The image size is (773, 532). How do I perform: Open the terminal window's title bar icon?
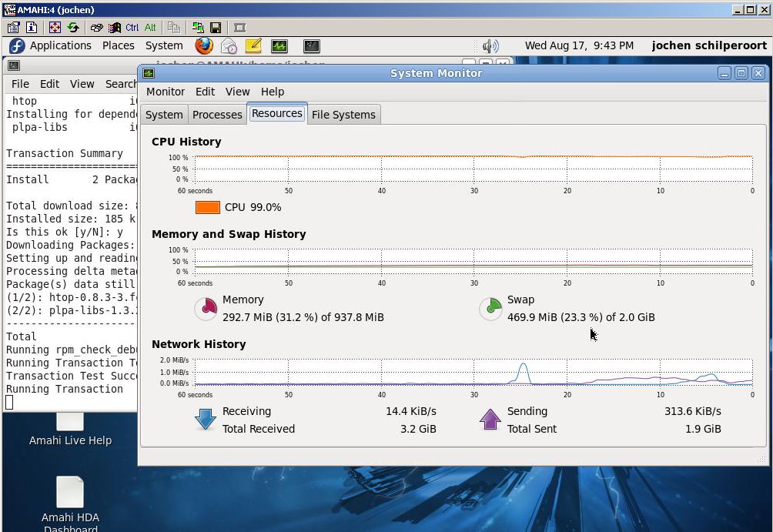14,65
